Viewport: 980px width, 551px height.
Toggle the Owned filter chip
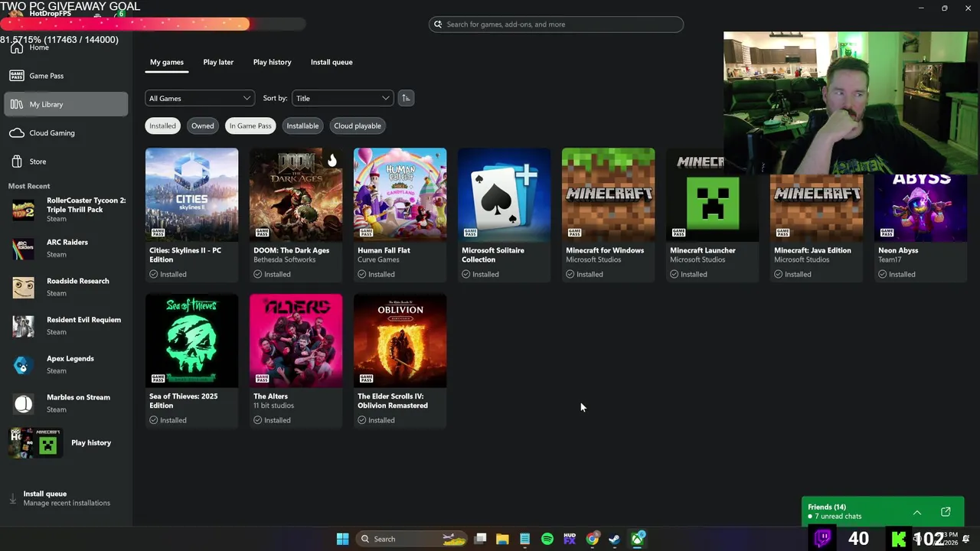tap(203, 126)
